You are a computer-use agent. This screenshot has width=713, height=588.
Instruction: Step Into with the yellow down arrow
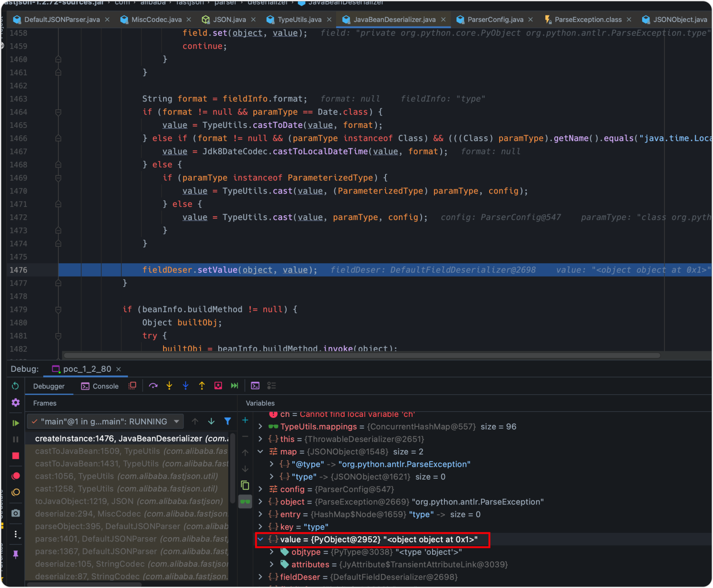point(169,386)
